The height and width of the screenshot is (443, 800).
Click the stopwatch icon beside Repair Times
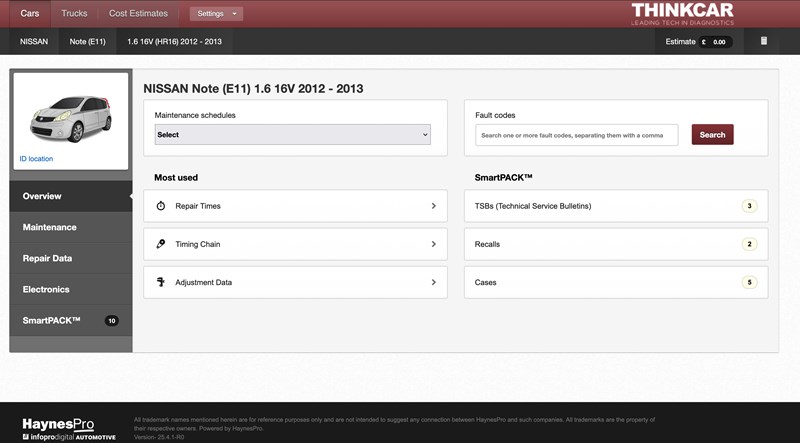pyautogui.click(x=160, y=206)
